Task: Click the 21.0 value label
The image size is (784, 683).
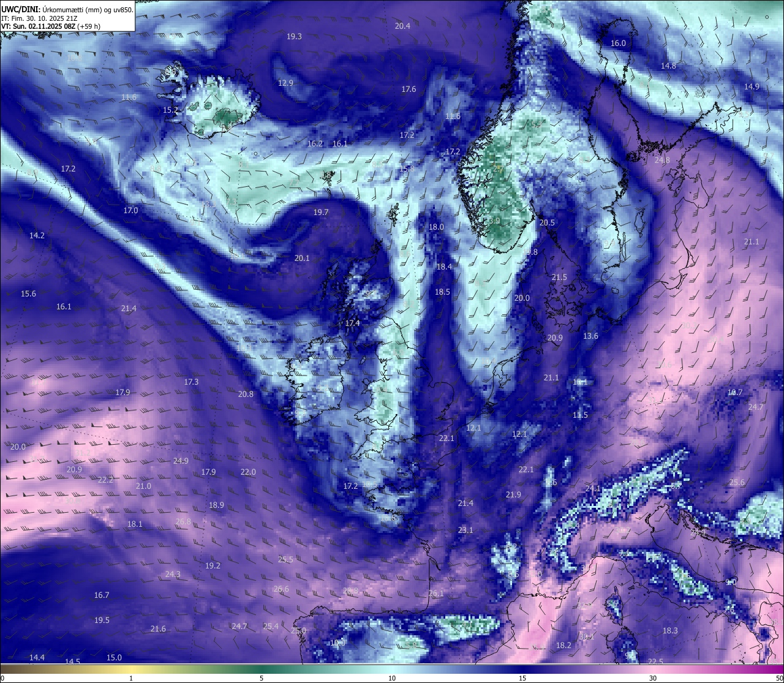Action: pyautogui.click(x=143, y=486)
